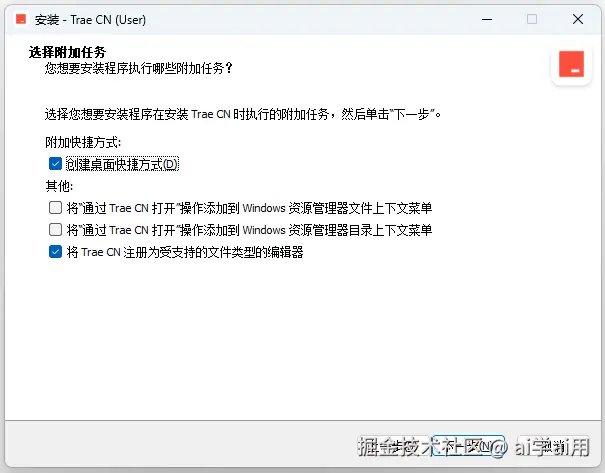Close the Trae CN setup window

tap(578, 19)
